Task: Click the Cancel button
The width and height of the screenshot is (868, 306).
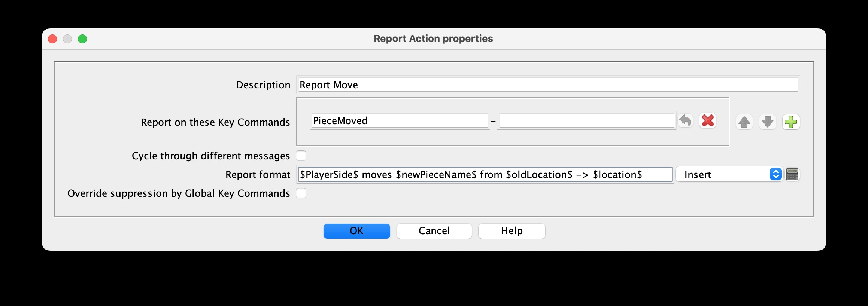Action: coord(434,231)
